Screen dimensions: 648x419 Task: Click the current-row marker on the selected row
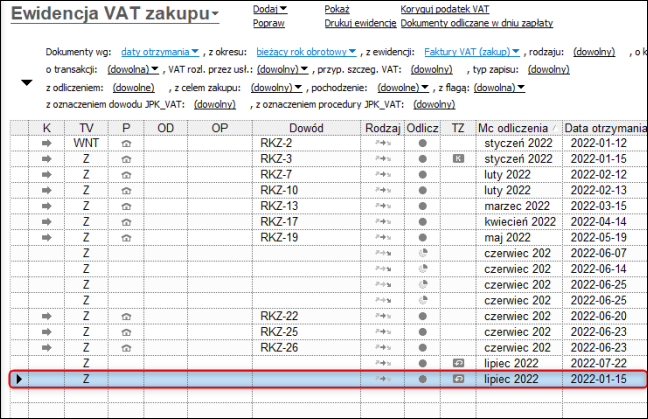(19, 379)
